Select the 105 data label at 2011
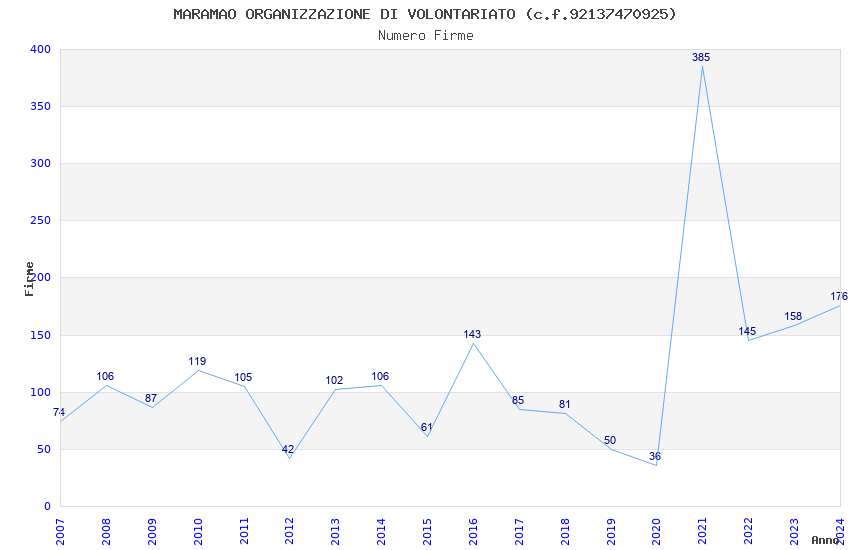850x550 pixels. click(243, 378)
